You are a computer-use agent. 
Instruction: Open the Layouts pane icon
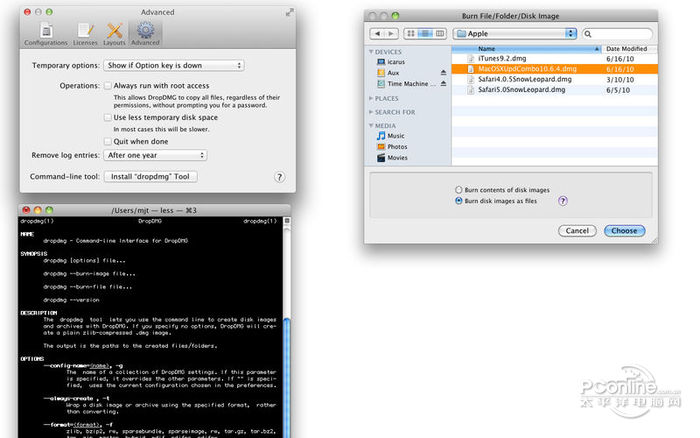tap(114, 34)
